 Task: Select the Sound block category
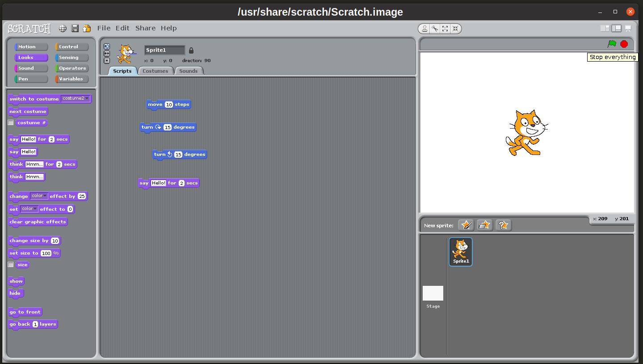tap(31, 68)
